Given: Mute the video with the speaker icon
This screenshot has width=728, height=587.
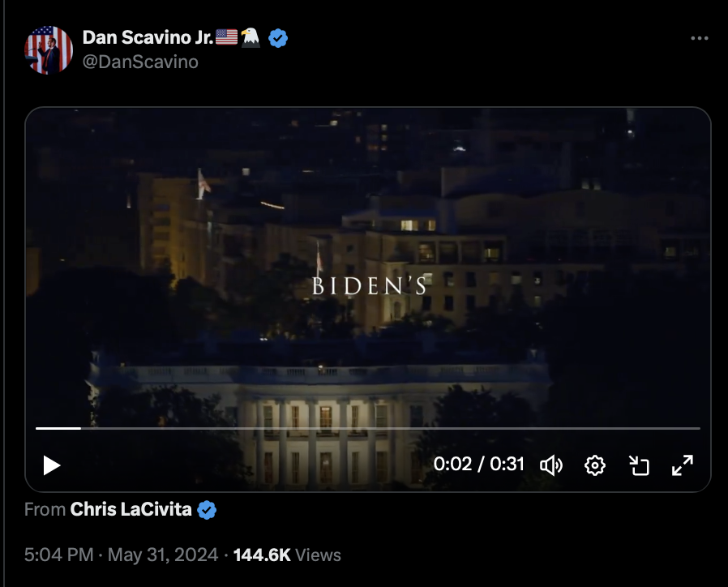Looking at the screenshot, I should click(x=551, y=465).
